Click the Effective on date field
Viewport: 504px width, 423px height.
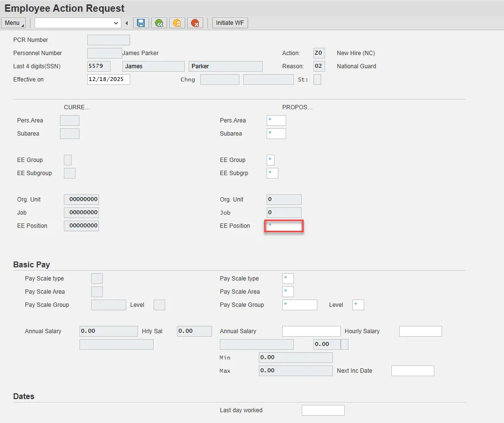(x=108, y=80)
